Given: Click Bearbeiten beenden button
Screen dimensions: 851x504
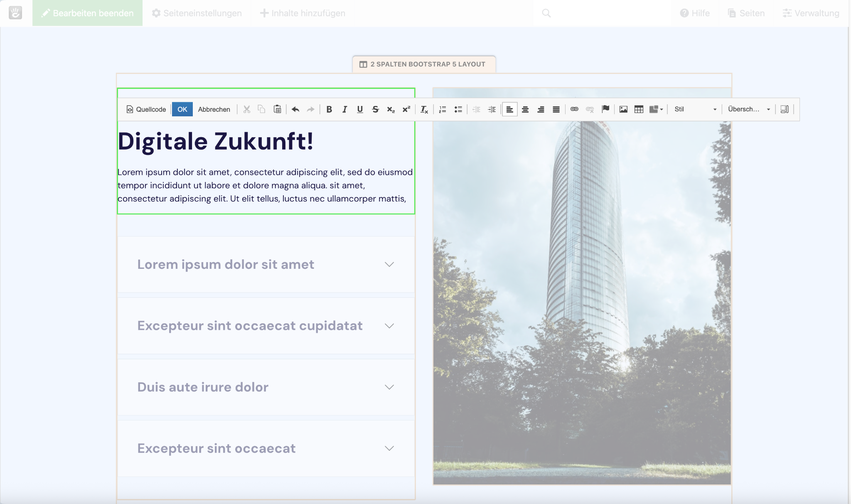Looking at the screenshot, I should 87,13.
